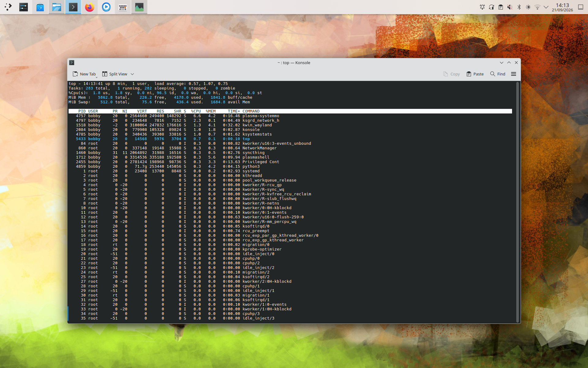588x368 pixels.
Task: Click the %CPU column header
Action: coord(196,111)
